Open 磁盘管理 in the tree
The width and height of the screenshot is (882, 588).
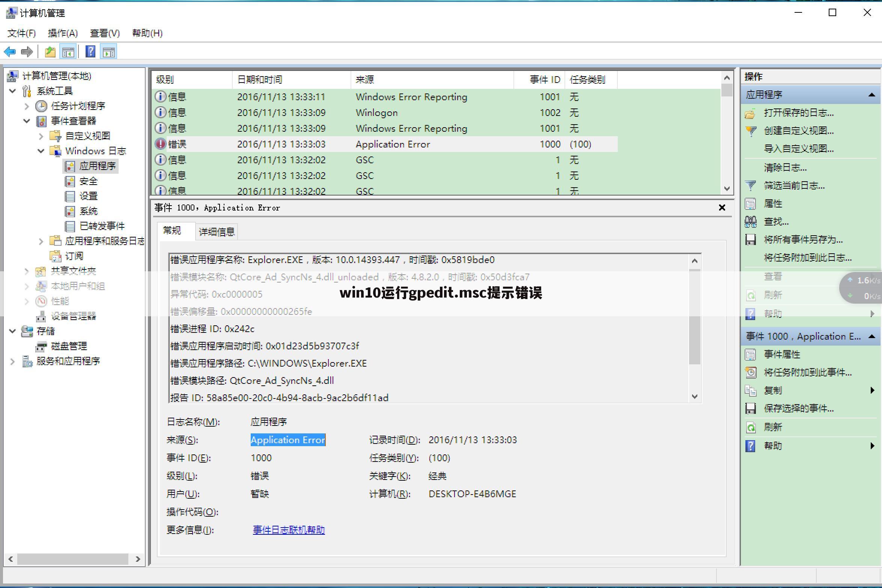point(69,346)
